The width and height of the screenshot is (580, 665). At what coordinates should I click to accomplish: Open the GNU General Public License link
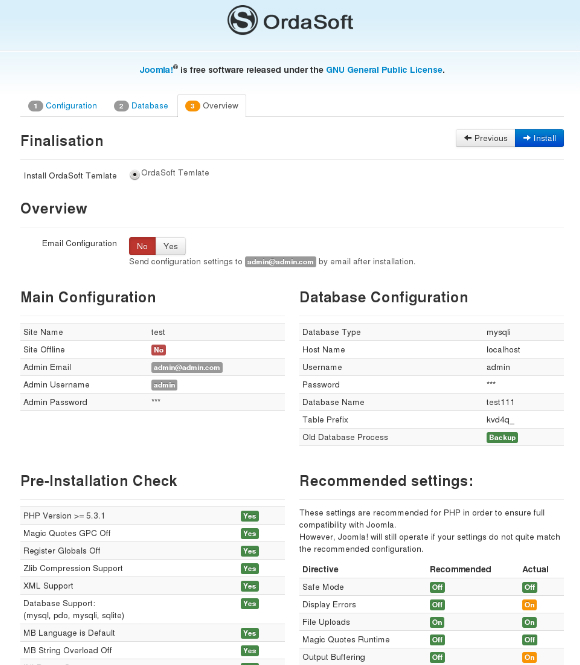click(384, 70)
